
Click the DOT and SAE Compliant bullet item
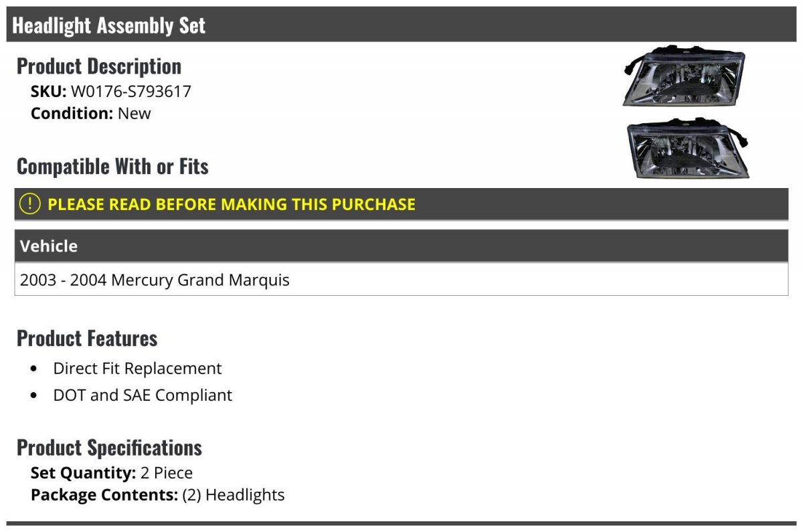143,395
